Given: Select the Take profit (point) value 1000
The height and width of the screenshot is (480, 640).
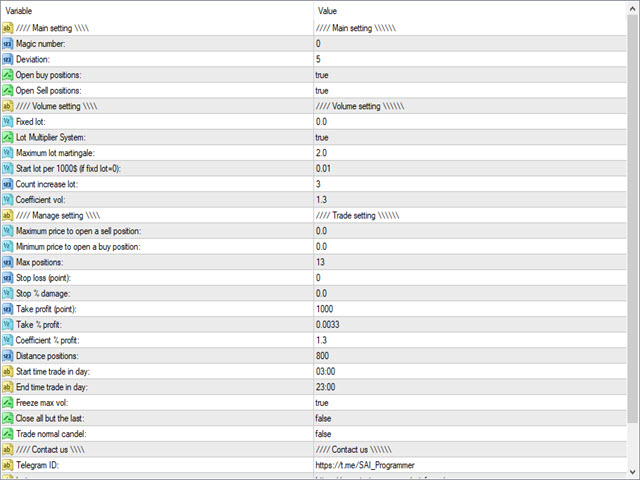Looking at the screenshot, I should 324,309.
